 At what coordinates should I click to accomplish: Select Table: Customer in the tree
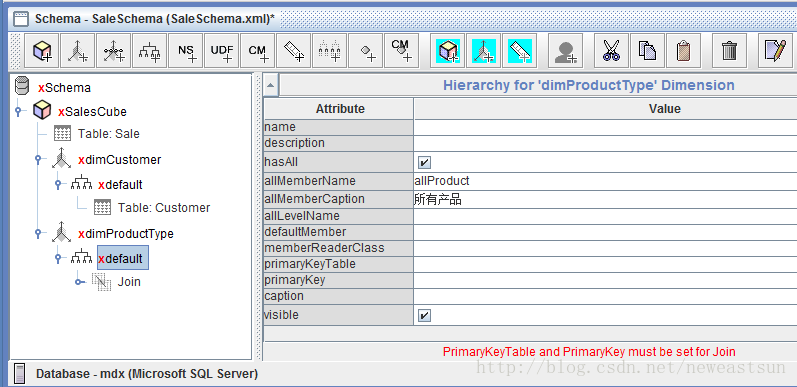pos(164,207)
